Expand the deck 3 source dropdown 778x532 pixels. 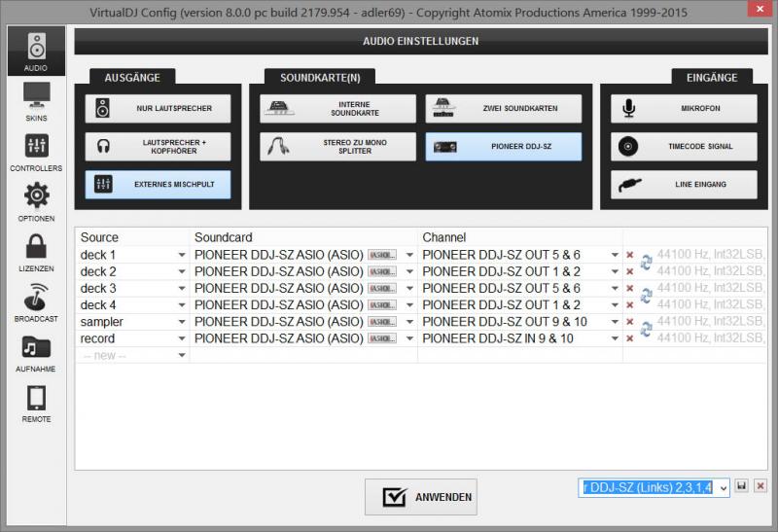[x=182, y=288]
